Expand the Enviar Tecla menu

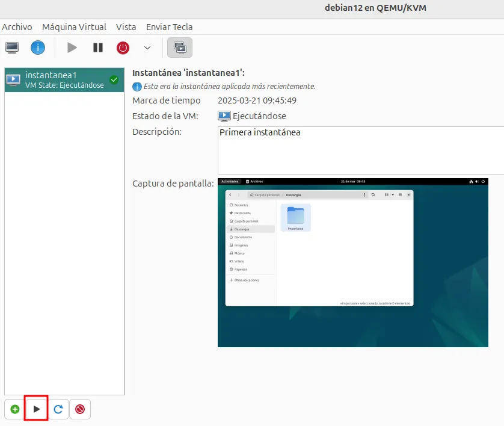[x=169, y=27]
